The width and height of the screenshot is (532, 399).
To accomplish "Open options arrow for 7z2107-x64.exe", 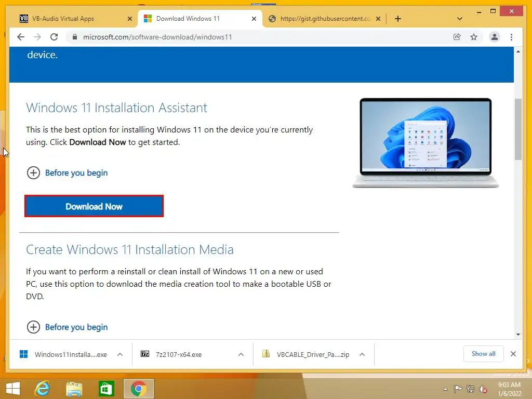I will coord(241,354).
